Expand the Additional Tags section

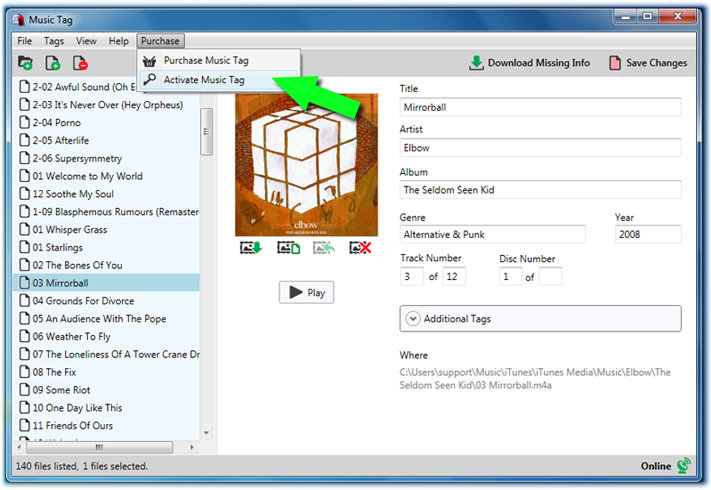(x=540, y=319)
